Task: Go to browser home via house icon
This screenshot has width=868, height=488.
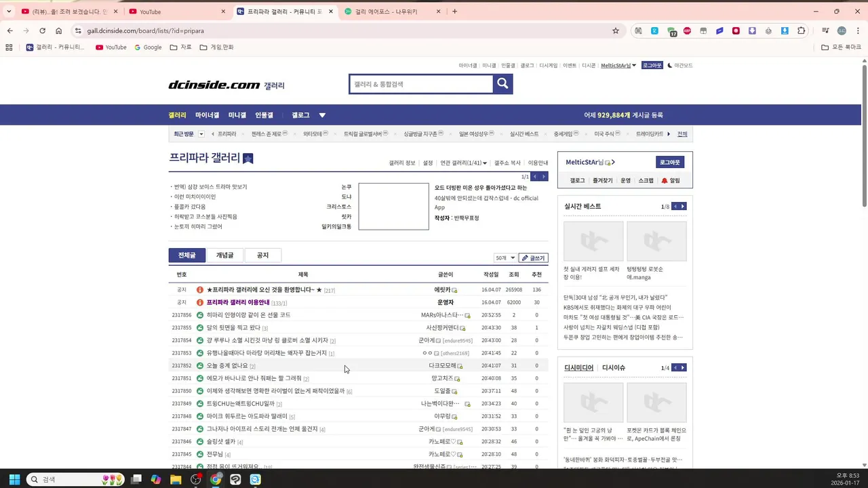Action: click(x=58, y=30)
